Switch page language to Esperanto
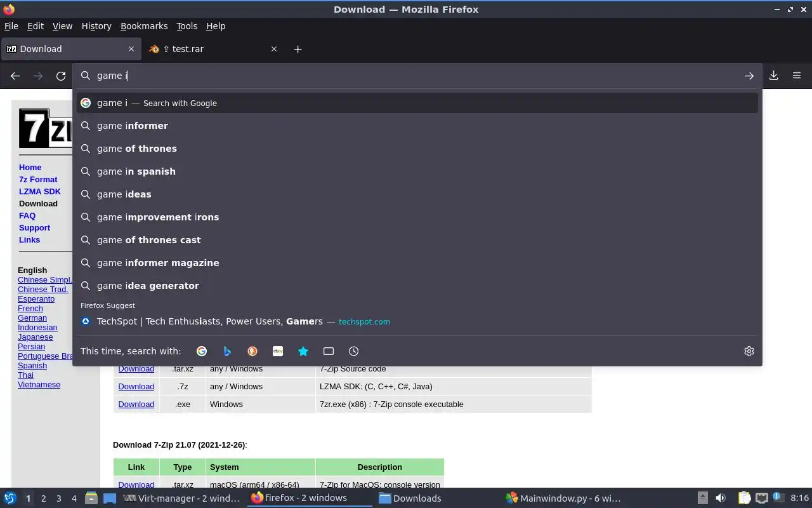812x508 pixels. pos(36,299)
